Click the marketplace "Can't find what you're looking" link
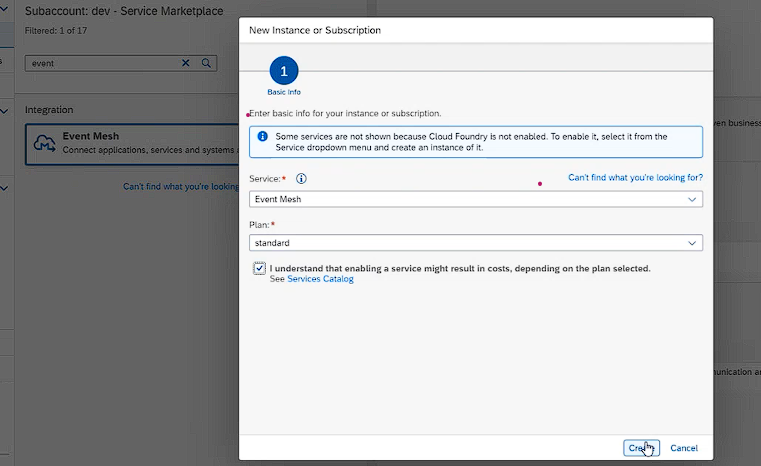This screenshot has height=466, width=761. pyautogui.click(x=180, y=186)
